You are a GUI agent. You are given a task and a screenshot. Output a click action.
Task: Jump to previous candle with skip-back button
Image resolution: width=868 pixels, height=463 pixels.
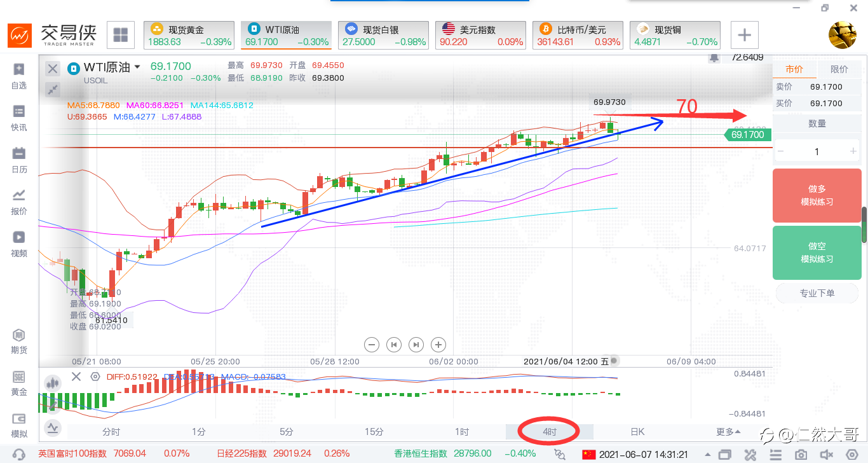[x=394, y=345]
